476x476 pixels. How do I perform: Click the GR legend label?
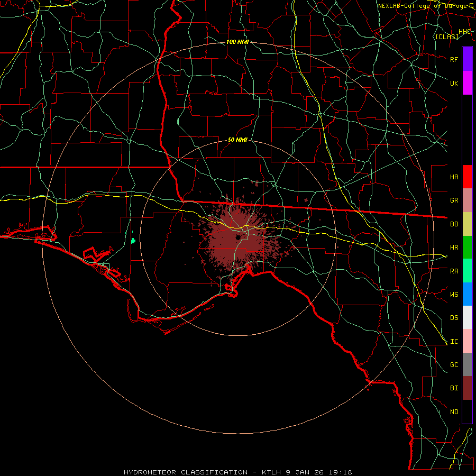tap(454, 200)
